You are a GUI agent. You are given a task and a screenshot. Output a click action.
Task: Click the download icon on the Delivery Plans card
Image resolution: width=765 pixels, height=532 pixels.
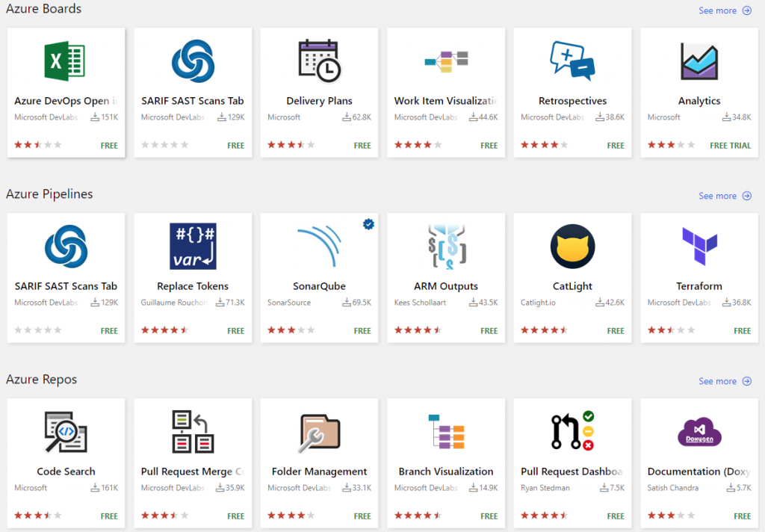pos(347,117)
